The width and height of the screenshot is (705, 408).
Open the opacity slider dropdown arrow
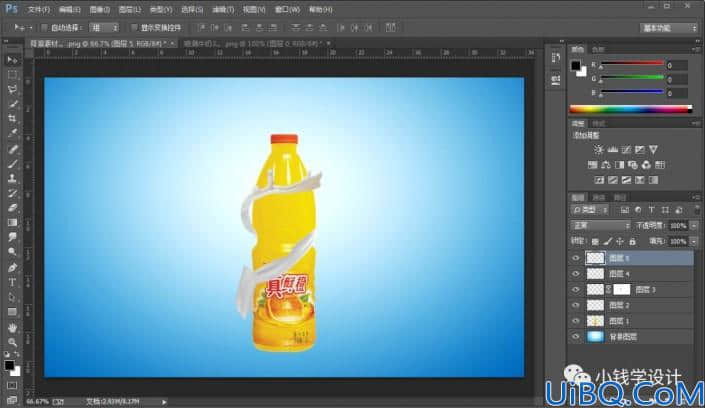pyautogui.click(x=695, y=225)
